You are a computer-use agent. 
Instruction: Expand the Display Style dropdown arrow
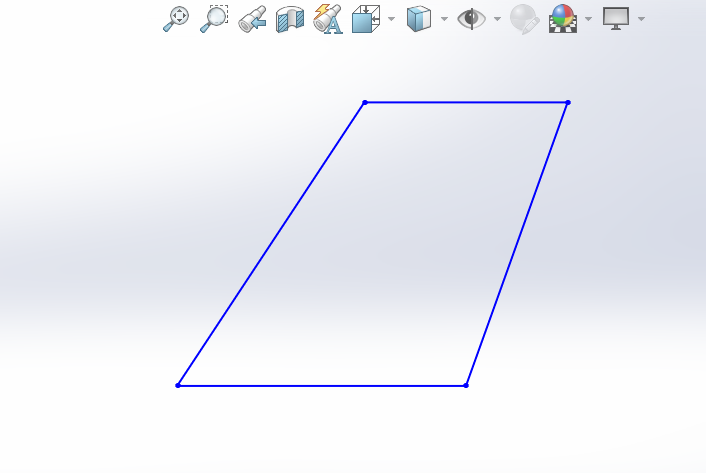pos(444,19)
